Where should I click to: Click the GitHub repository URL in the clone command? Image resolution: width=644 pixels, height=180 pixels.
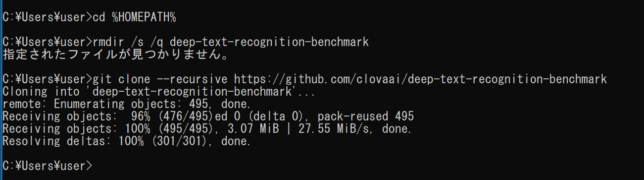[420, 79]
